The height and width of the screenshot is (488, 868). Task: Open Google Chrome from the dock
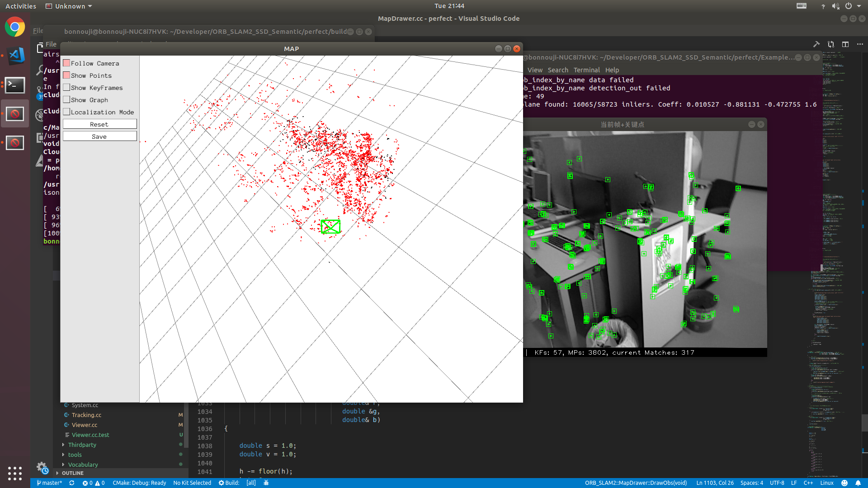pos(15,27)
